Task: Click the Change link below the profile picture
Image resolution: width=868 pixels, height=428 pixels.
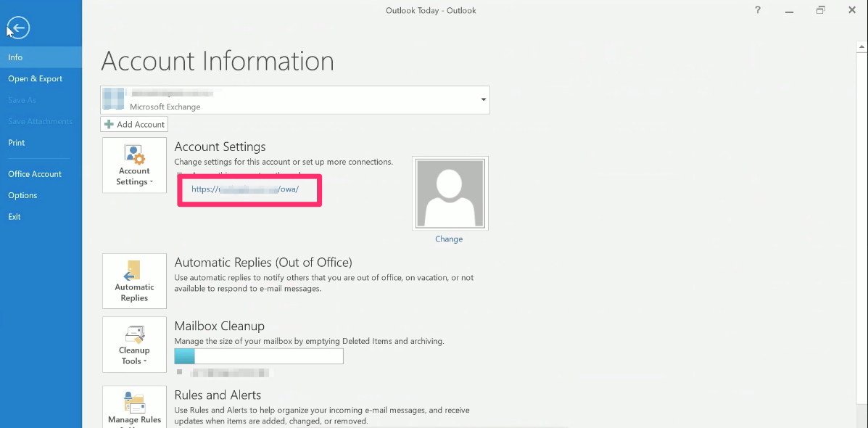Action: pyautogui.click(x=449, y=239)
